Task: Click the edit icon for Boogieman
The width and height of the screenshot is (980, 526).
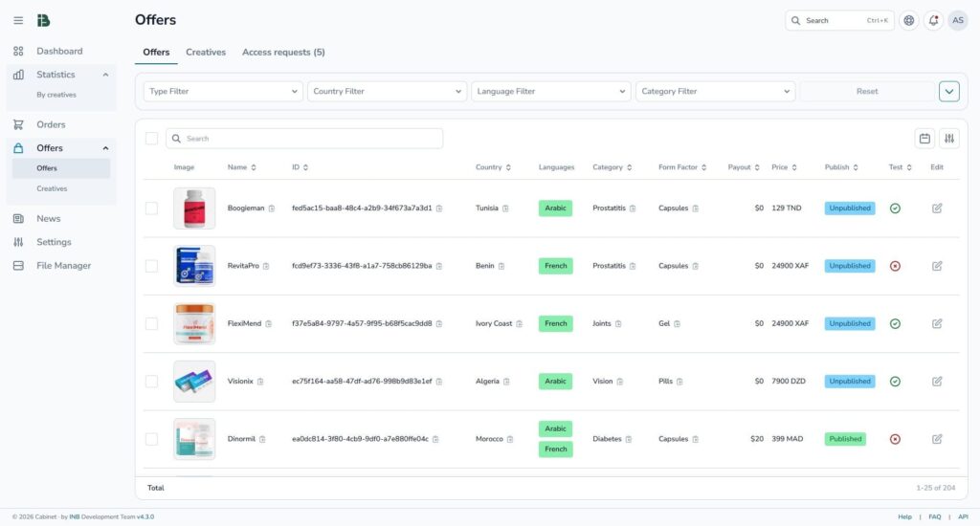Action: point(937,208)
